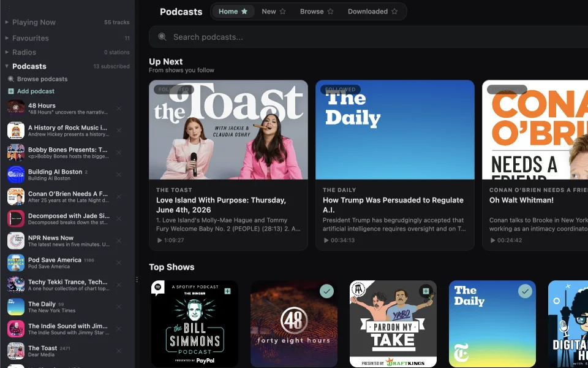This screenshot has height=368, width=588.
Task: Select Techy Tekki Trance row in sidebar
Action: tap(67, 285)
